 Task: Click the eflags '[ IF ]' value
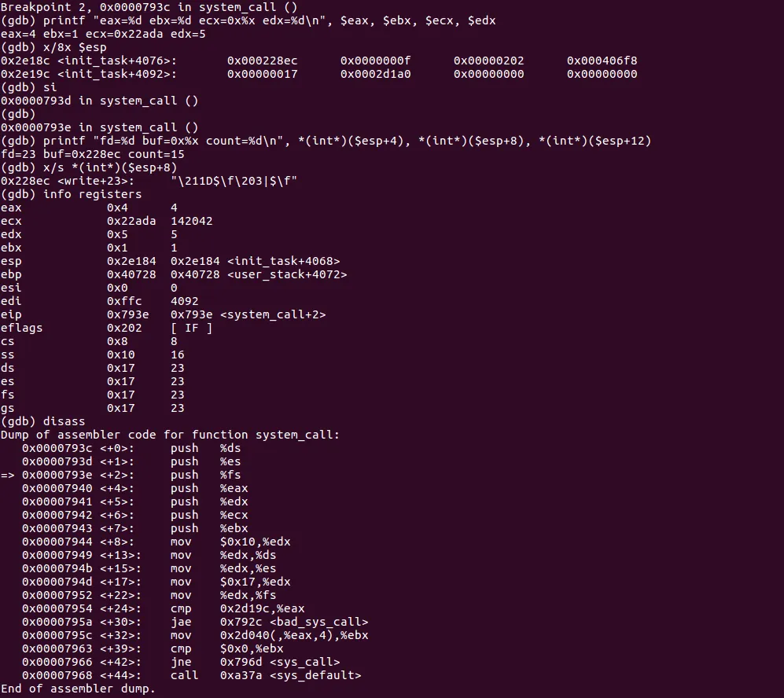(x=192, y=329)
